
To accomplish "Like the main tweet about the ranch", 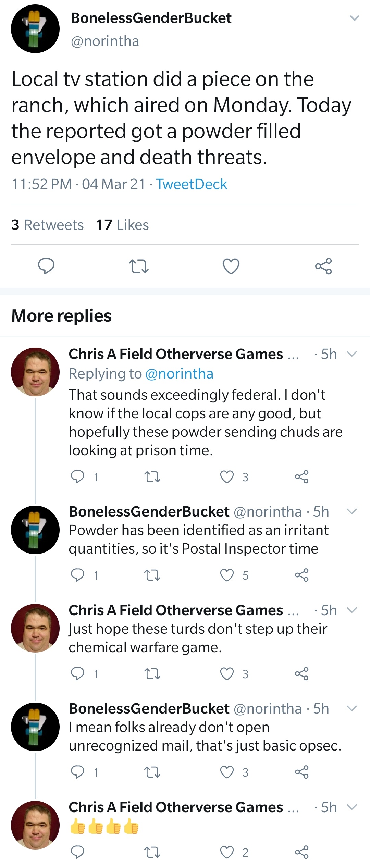I will point(231,266).
